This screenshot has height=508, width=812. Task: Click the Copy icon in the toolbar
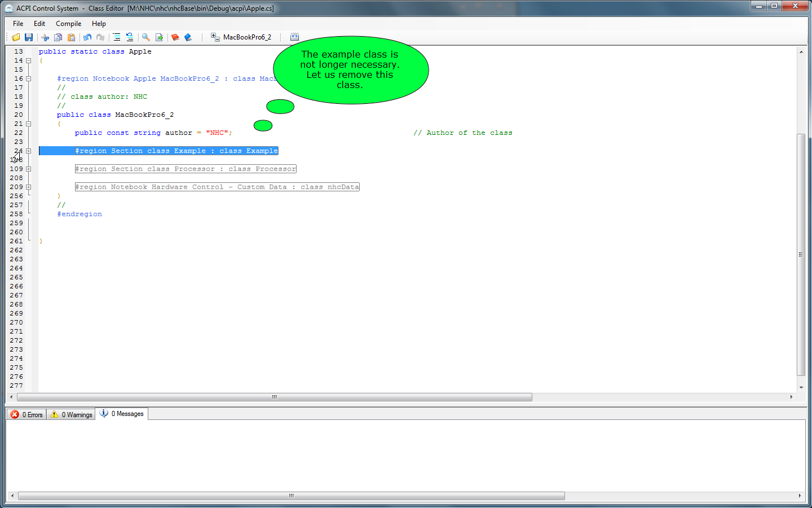[58, 37]
